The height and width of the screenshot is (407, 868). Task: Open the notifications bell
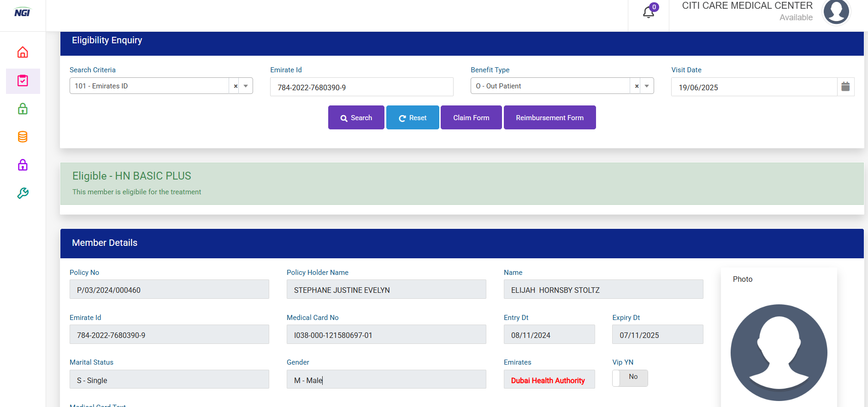649,12
